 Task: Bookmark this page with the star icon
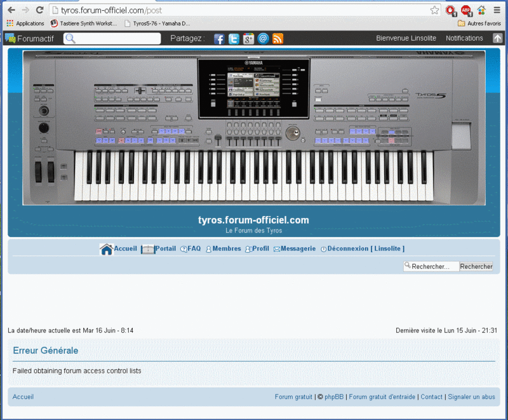434,10
